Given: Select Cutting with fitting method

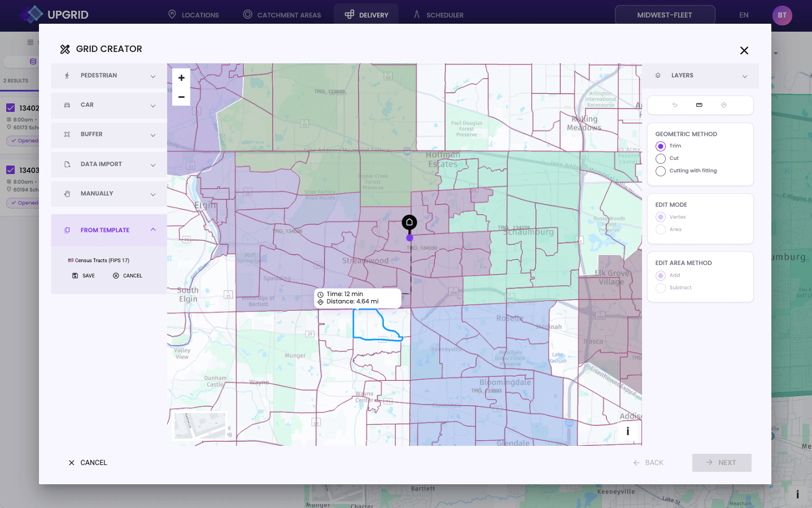Looking at the screenshot, I should (661, 171).
